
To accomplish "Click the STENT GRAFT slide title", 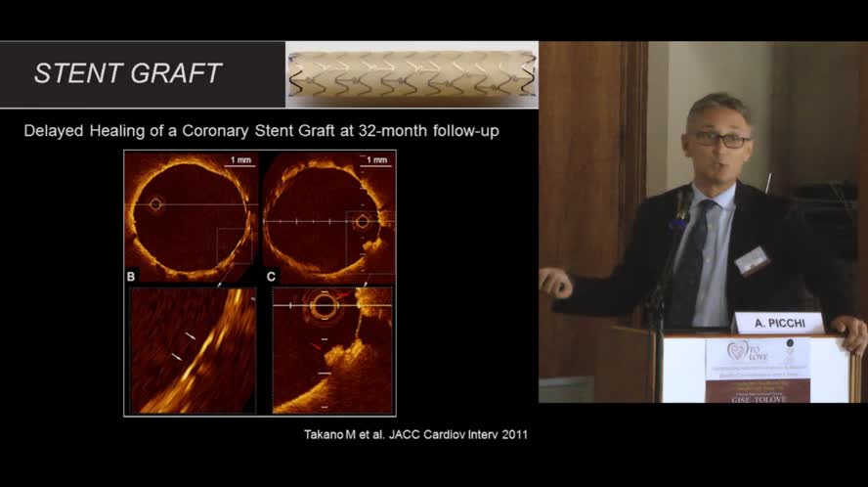I will 128,73.
